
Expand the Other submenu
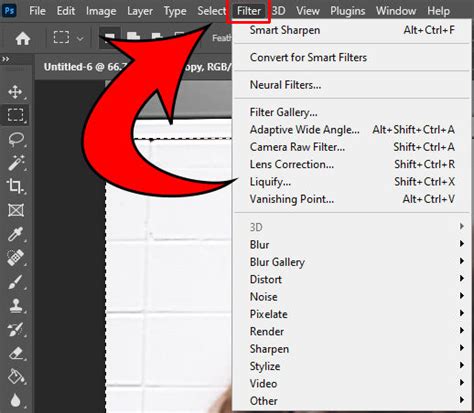coord(352,401)
